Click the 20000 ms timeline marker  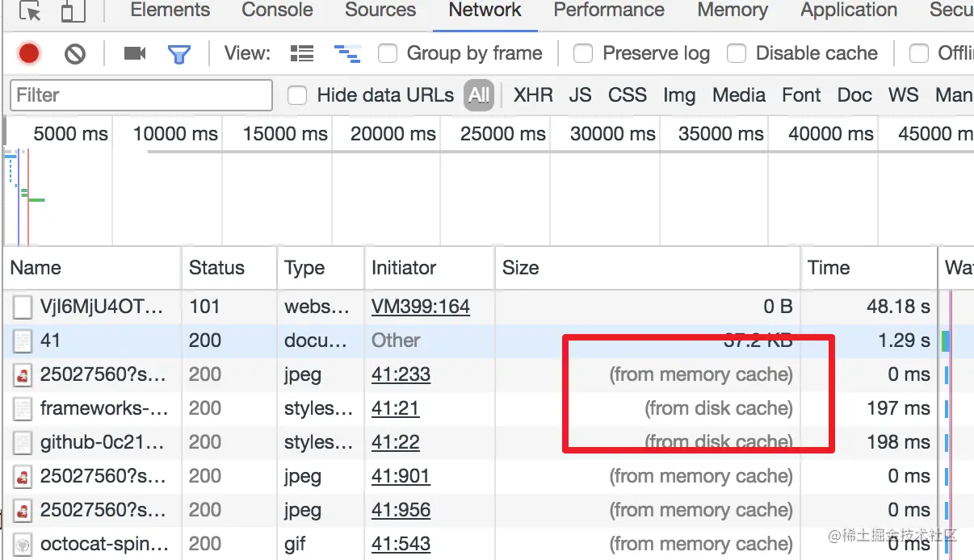(x=393, y=134)
